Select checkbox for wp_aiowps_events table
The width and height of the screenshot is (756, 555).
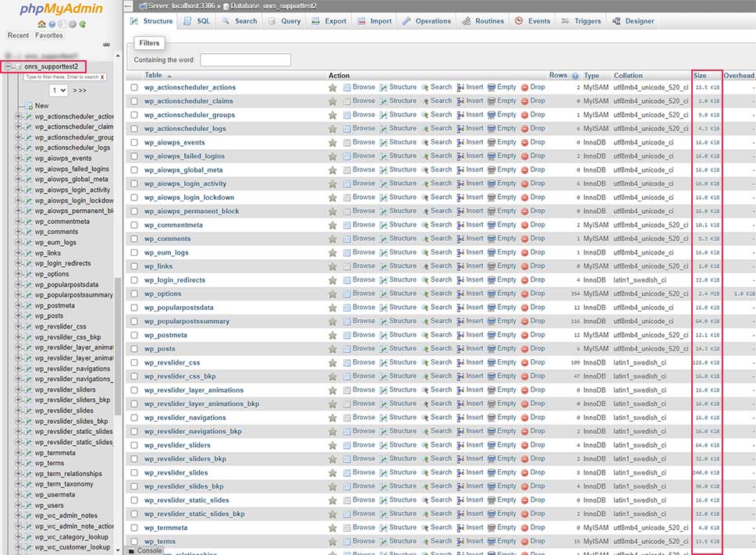(134, 143)
